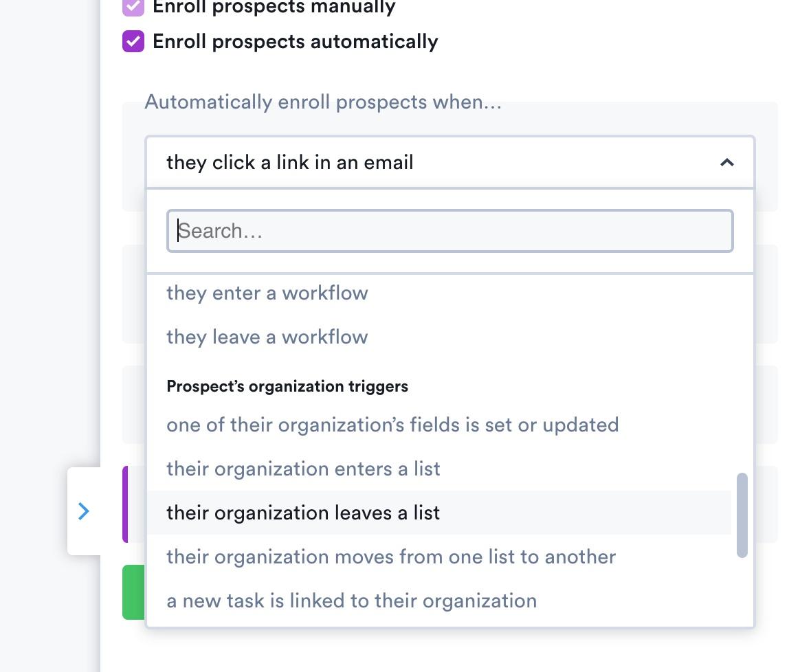This screenshot has width=800, height=672.
Task: Focus the Search field in dropdown
Action: (449, 231)
